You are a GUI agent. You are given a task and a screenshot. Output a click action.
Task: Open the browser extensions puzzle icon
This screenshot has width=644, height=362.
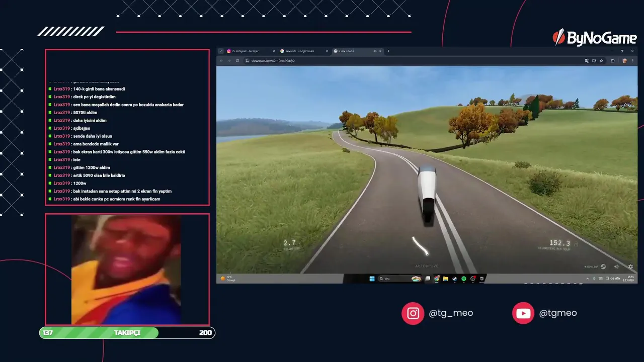pyautogui.click(x=613, y=61)
